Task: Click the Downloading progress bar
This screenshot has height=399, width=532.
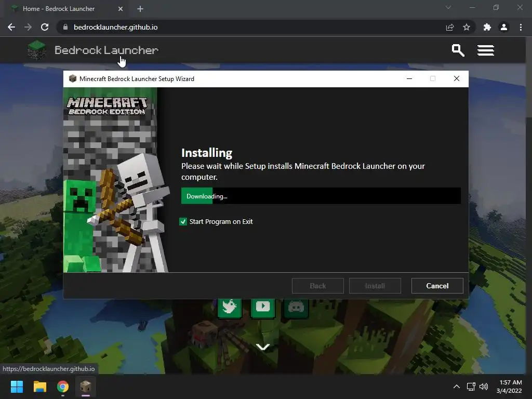Action: tap(321, 196)
